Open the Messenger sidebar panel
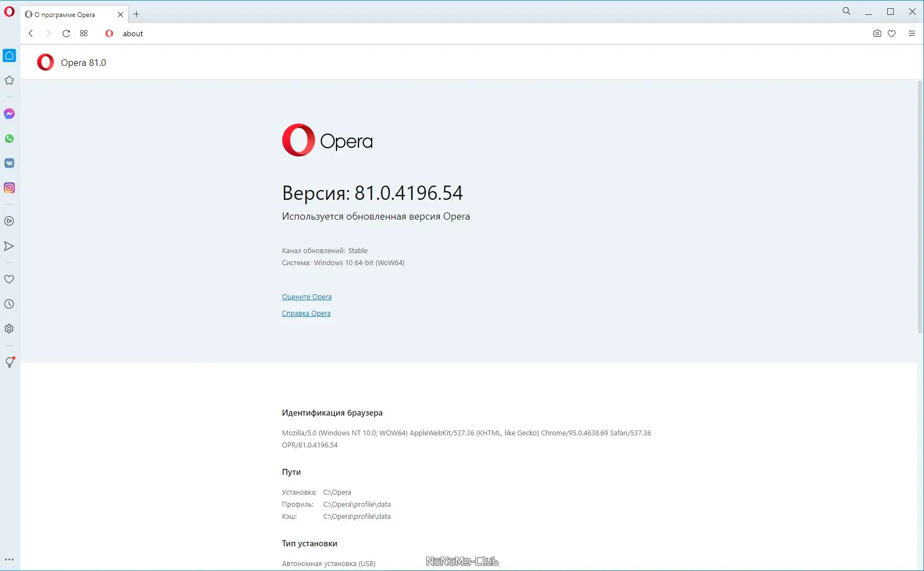 (9, 114)
